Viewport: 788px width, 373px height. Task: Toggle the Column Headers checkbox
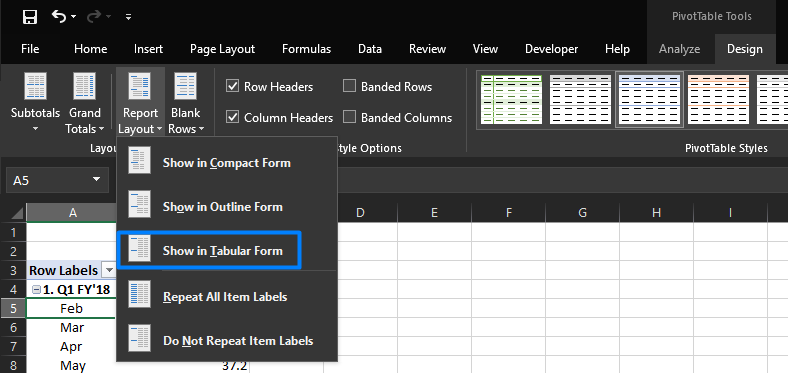[232, 118]
